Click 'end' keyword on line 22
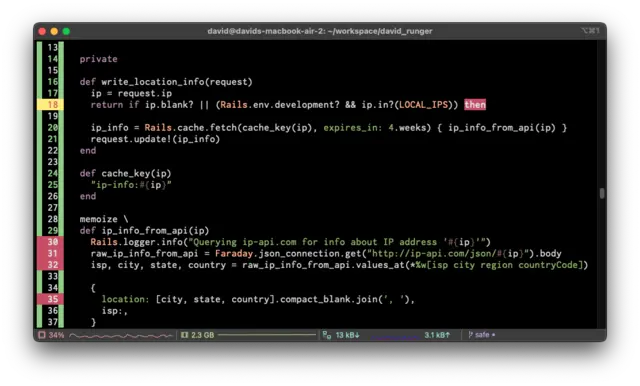 [x=88, y=151]
